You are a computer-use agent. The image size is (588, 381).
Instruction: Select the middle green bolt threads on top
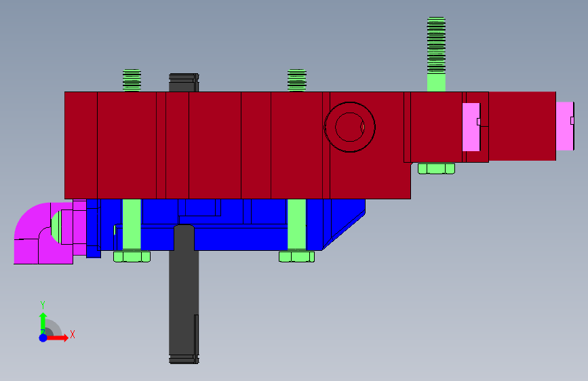297,80
